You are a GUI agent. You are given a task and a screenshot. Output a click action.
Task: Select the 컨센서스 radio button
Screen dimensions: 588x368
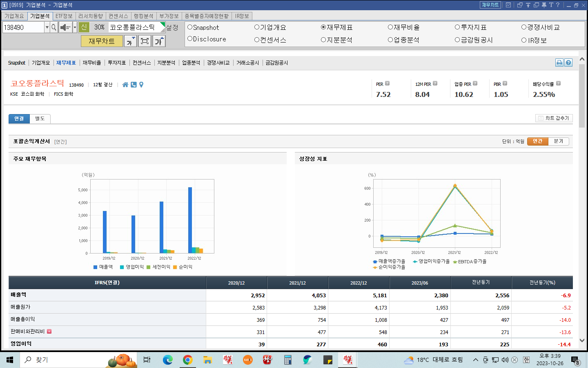point(257,40)
